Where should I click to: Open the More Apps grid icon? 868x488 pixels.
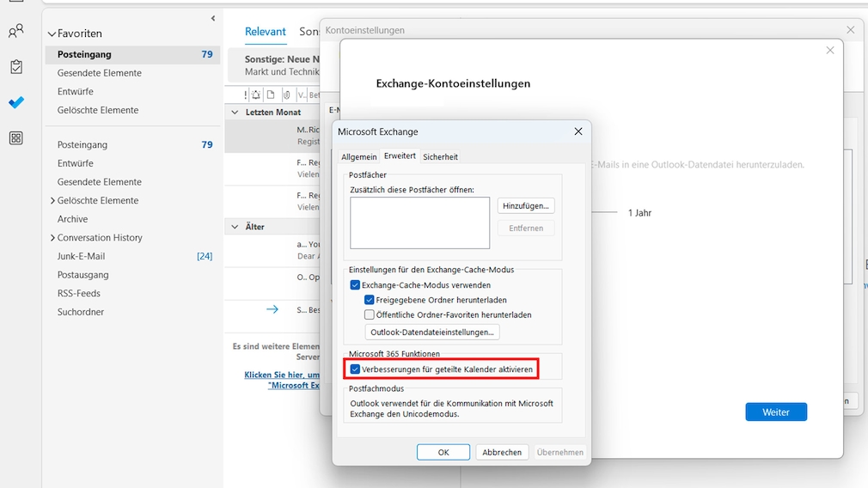(x=16, y=137)
